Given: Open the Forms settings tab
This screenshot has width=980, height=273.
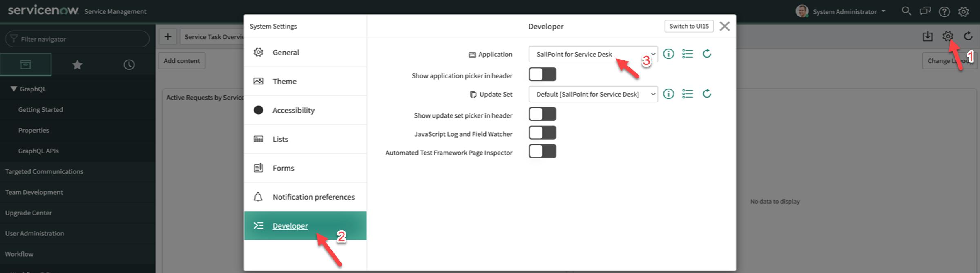Looking at the screenshot, I should click(305, 168).
